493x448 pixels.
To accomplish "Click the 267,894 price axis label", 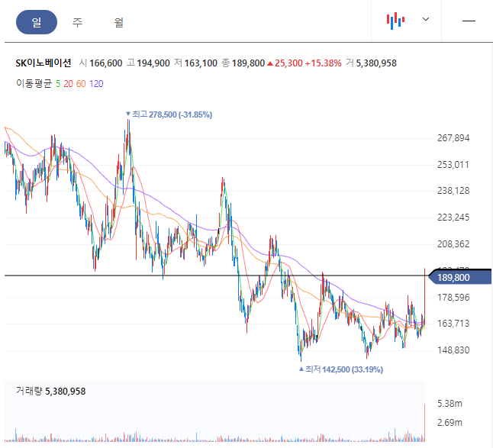I will [x=453, y=138].
